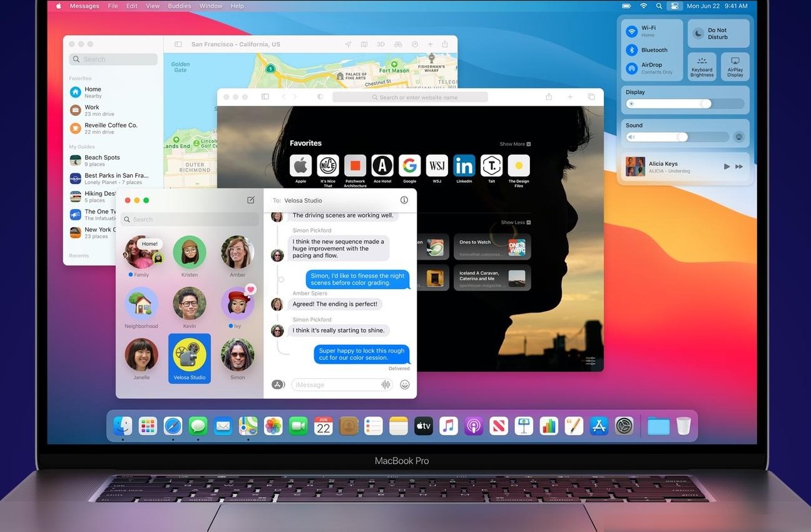Open Apple favorite in Safari
This screenshot has height=532, width=811.
(x=301, y=166)
